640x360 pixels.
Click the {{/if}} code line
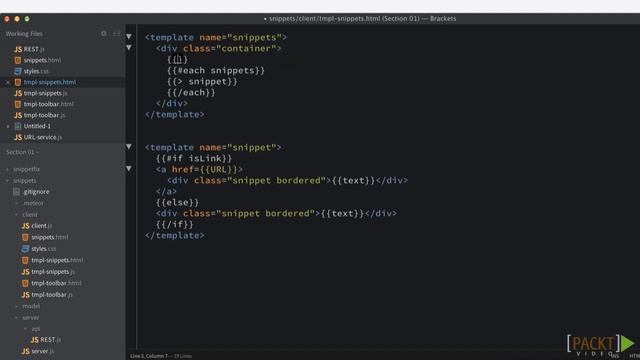175,224
